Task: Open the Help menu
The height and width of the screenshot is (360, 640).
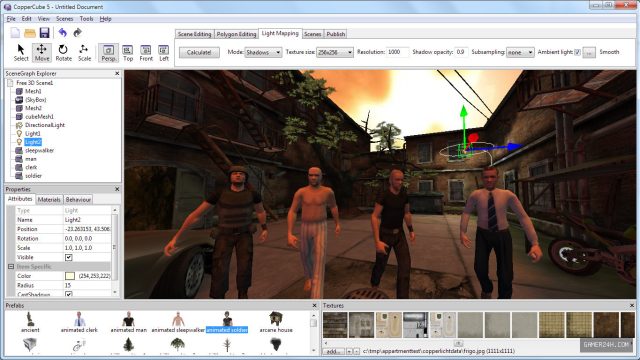Action: [105, 19]
